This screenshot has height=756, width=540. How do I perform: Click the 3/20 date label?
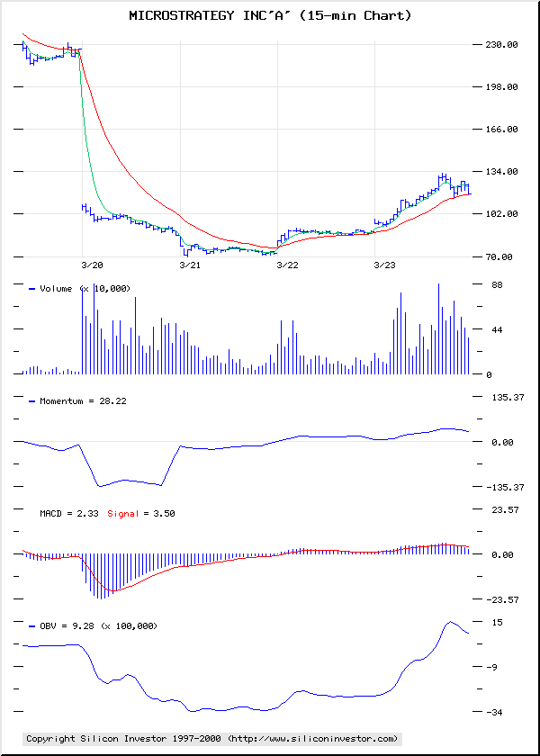point(93,265)
